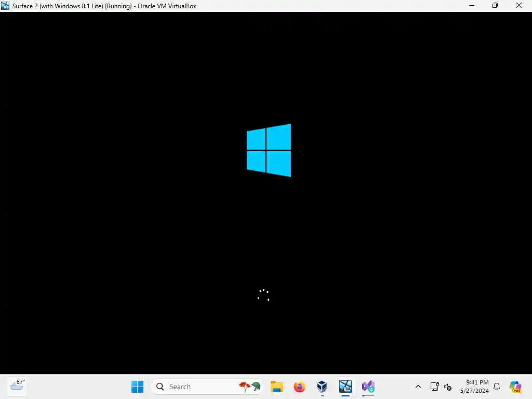
Task: Click the flower illustration in the search box
Action: [x=250, y=387]
